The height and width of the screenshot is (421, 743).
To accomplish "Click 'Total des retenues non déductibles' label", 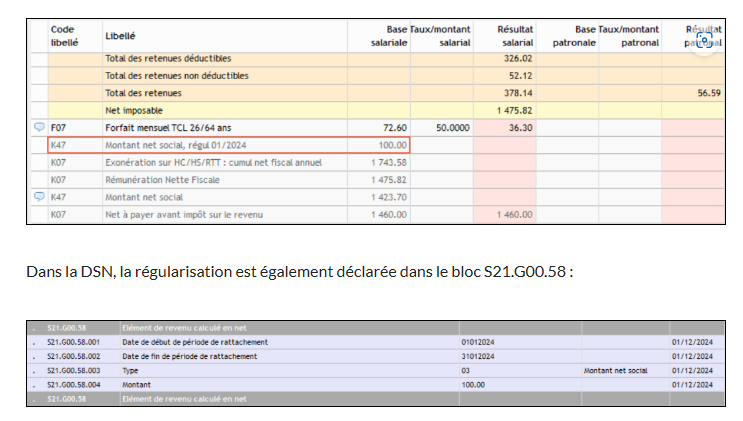I will point(177,76).
